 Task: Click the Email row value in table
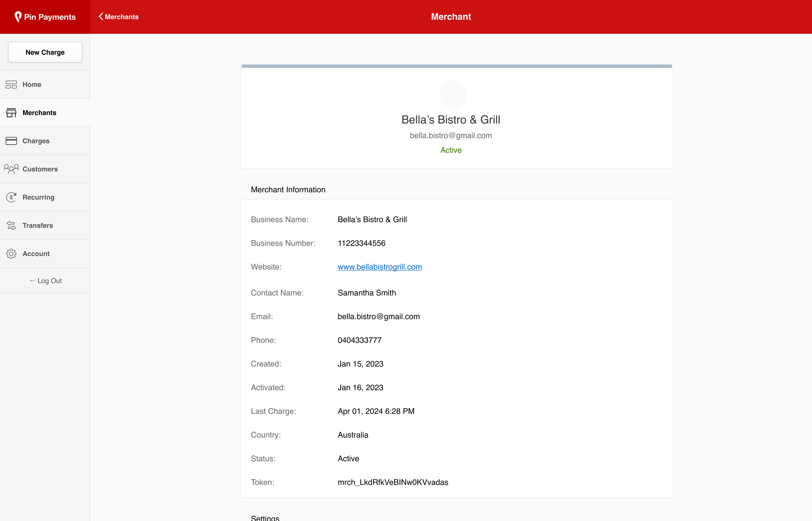click(379, 316)
